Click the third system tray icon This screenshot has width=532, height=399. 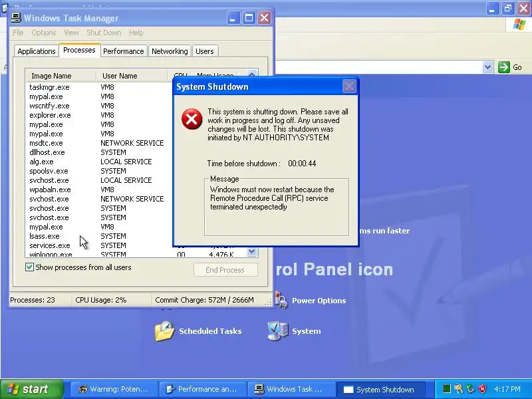(470, 389)
